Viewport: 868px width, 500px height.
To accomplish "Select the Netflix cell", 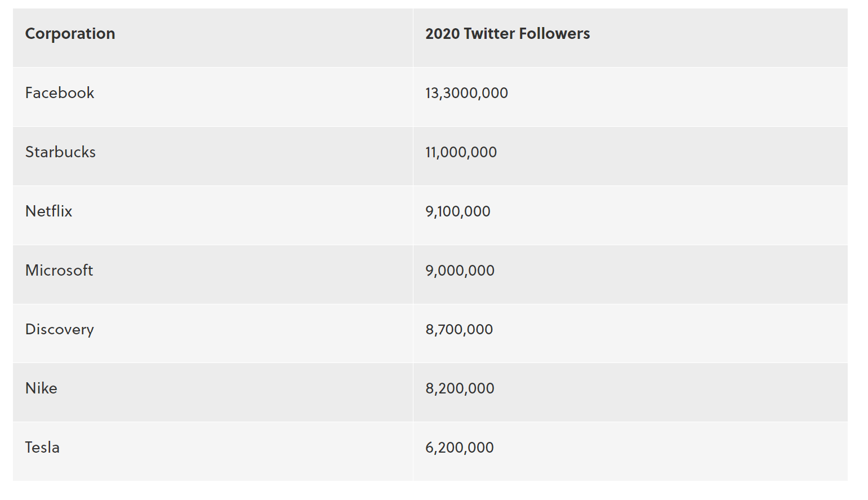I will click(x=49, y=211).
